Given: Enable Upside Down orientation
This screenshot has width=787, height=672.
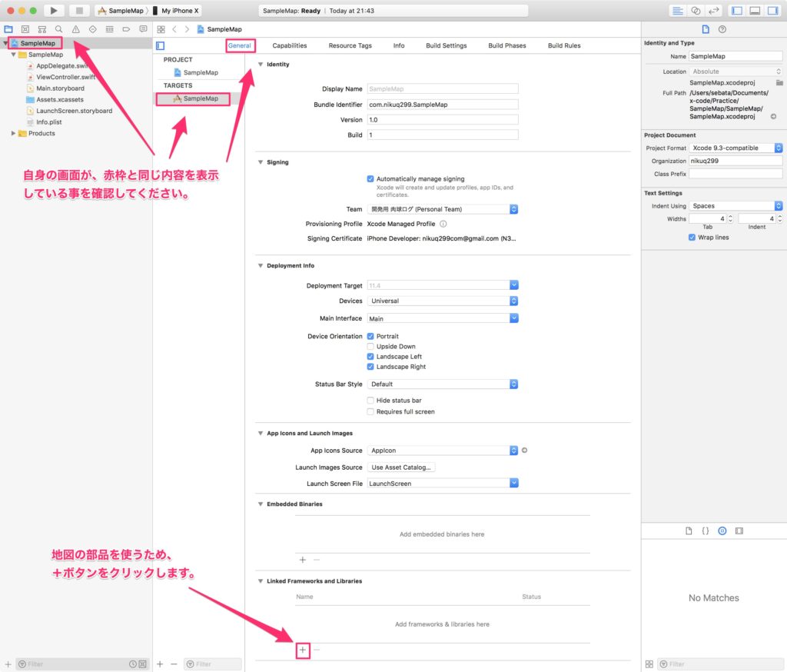Looking at the screenshot, I should click(370, 347).
